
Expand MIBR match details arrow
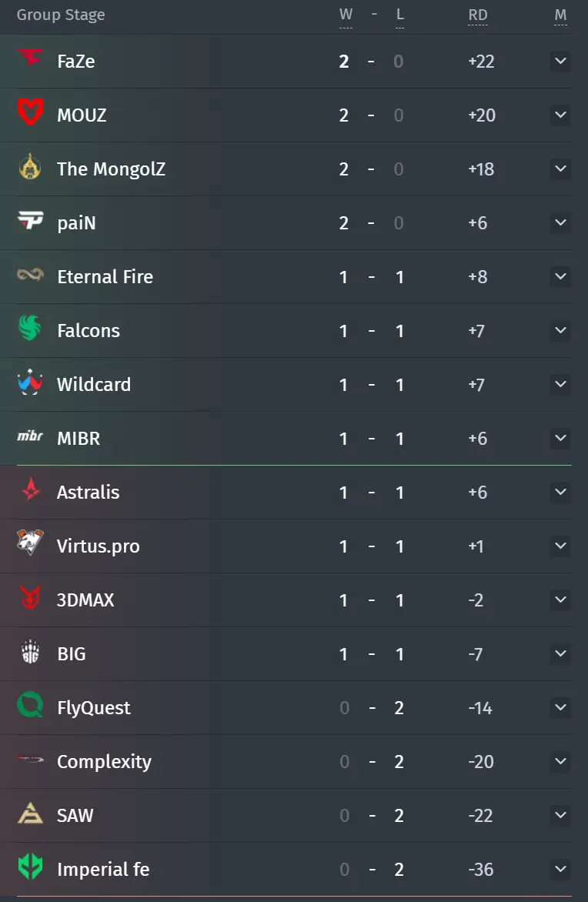click(560, 439)
